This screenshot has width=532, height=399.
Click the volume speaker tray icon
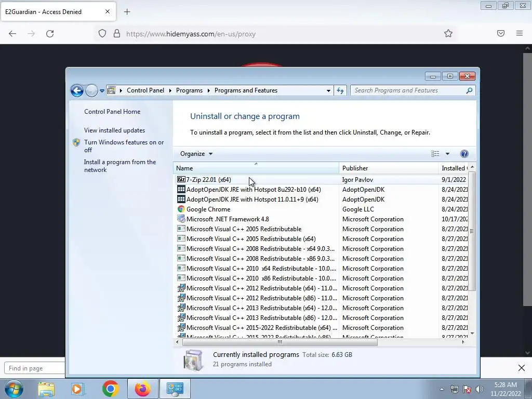[480, 390]
